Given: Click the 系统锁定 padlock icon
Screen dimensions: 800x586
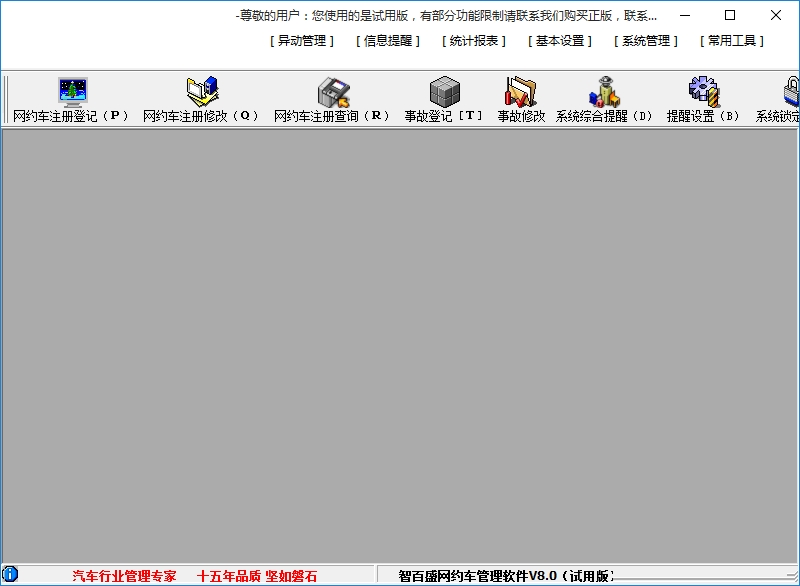Looking at the screenshot, I should tap(791, 92).
